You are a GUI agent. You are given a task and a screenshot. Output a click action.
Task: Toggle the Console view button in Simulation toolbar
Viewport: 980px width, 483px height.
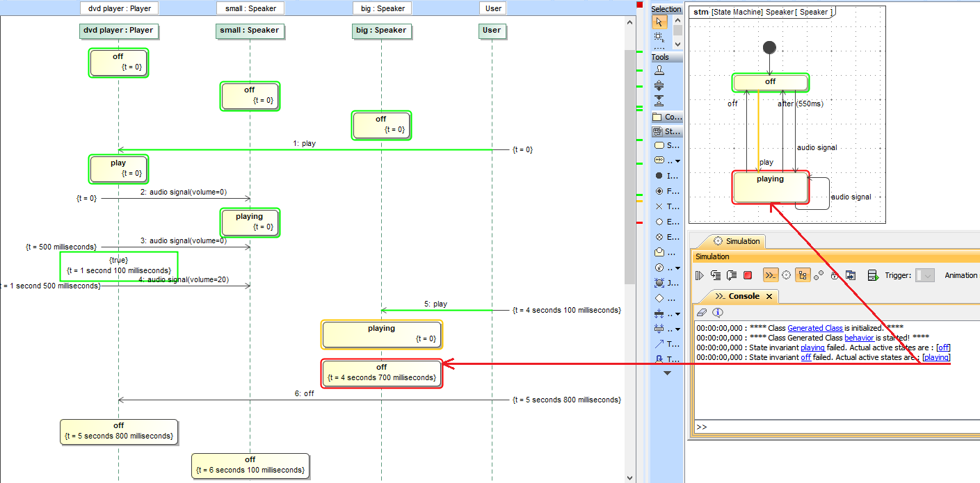coord(771,275)
